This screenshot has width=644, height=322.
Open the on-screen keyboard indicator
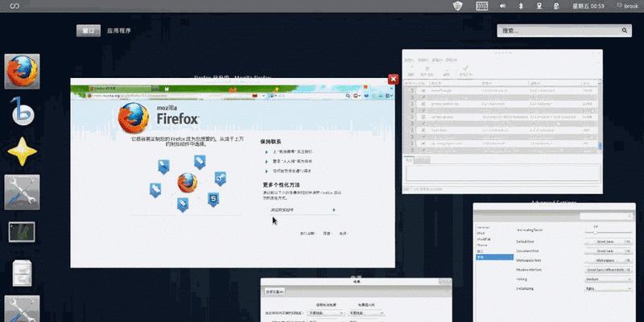click(x=481, y=6)
